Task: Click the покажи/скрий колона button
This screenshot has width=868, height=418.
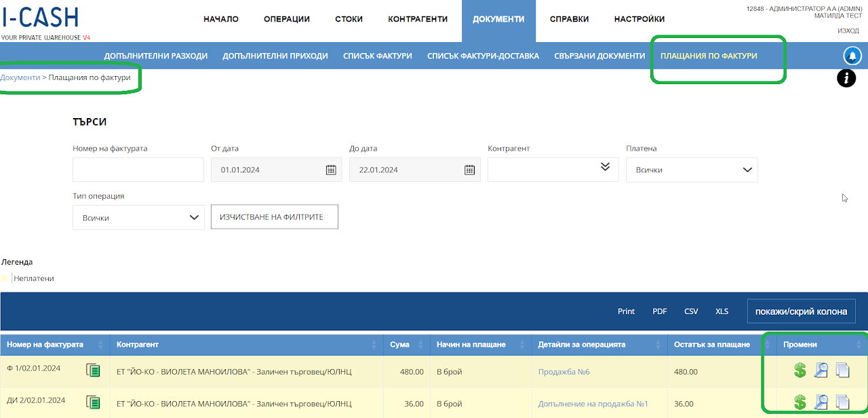Action: pos(802,311)
